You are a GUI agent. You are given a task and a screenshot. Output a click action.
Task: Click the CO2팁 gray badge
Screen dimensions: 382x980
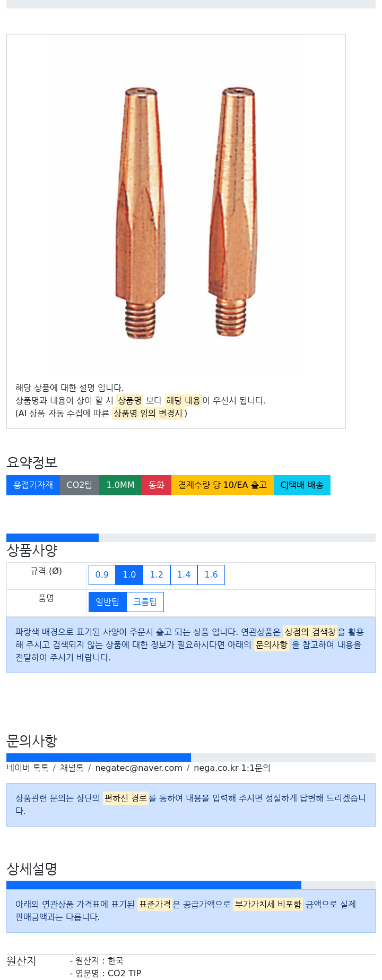pyautogui.click(x=80, y=485)
